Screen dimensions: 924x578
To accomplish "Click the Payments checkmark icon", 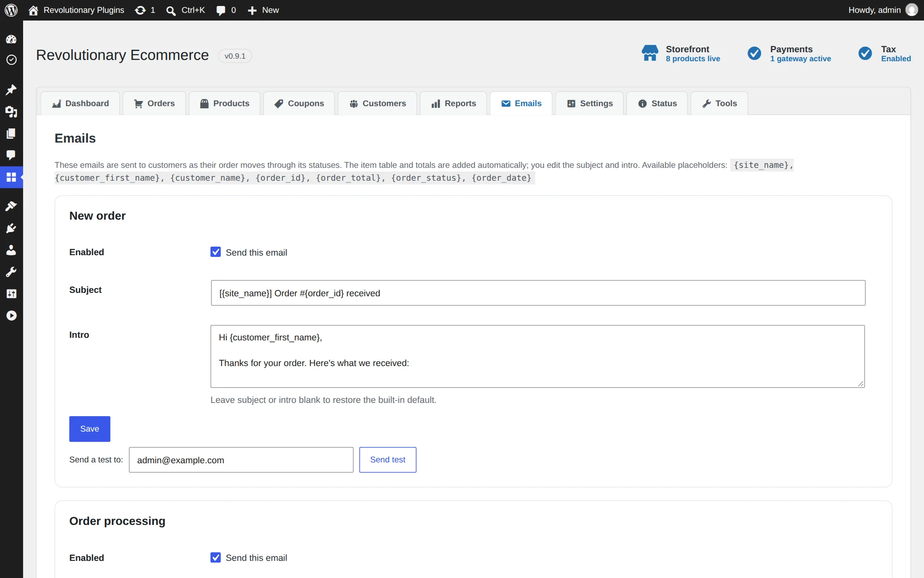I will 754,53.
